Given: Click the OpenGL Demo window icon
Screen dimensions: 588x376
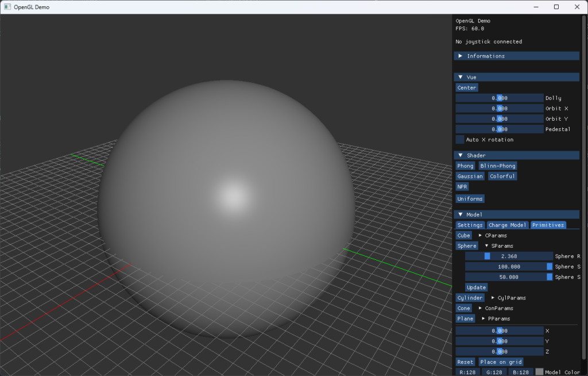Looking at the screenshot, I should click(7, 7).
